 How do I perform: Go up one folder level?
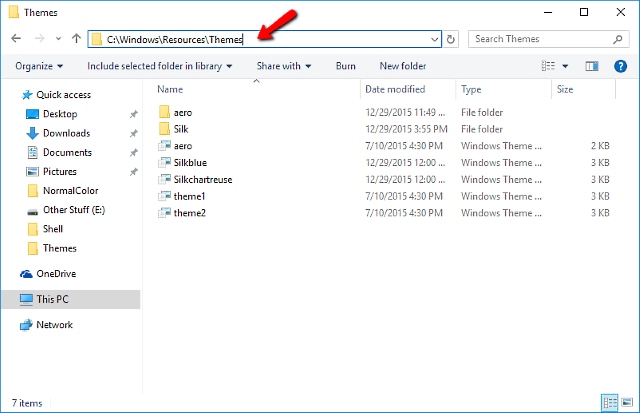(x=76, y=38)
